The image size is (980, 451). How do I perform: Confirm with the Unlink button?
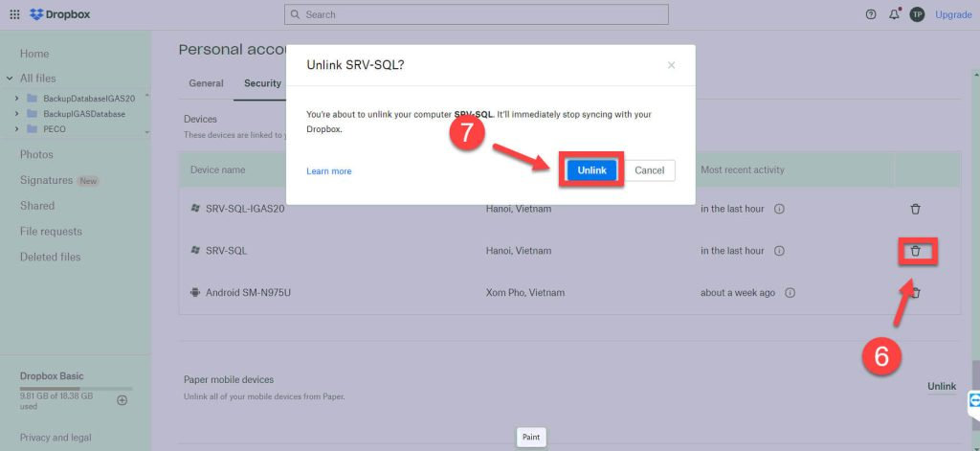[591, 170]
